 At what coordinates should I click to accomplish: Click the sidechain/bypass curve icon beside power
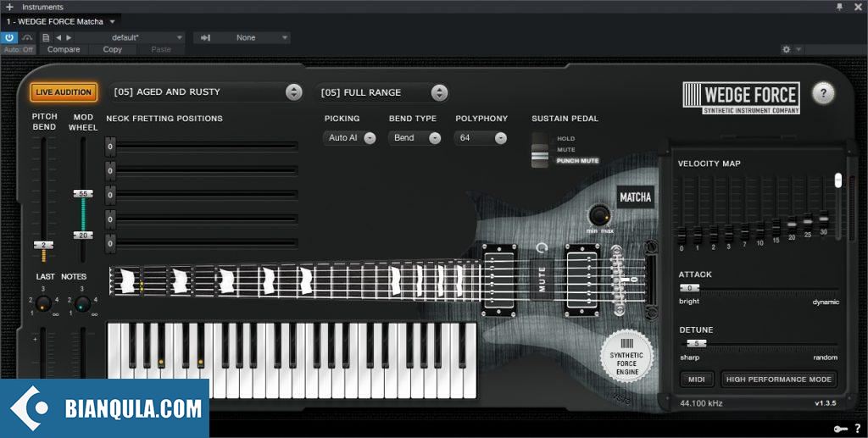point(27,37)
